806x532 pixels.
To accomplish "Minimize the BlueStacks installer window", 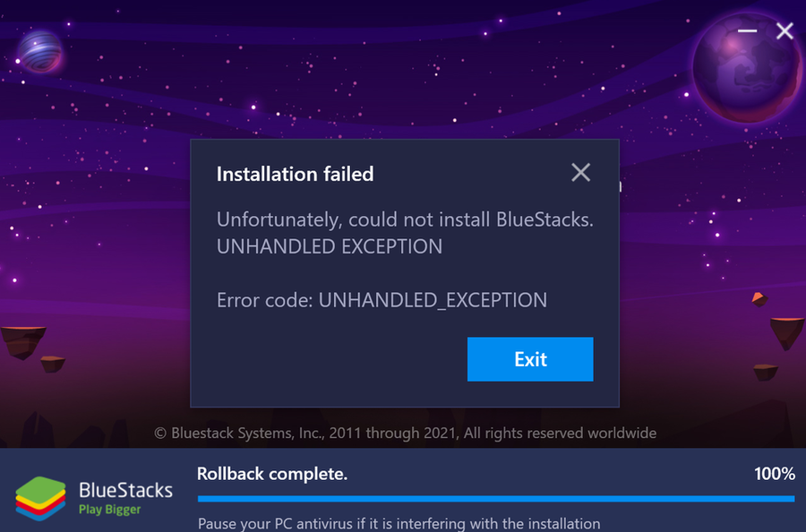I will [x=748, y=31].
